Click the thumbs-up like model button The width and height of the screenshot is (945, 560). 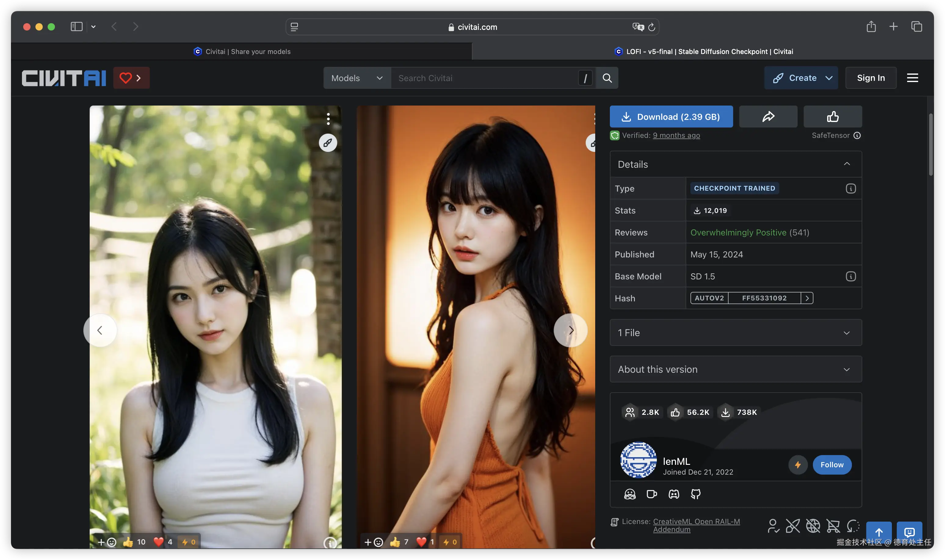coord(832,117)
